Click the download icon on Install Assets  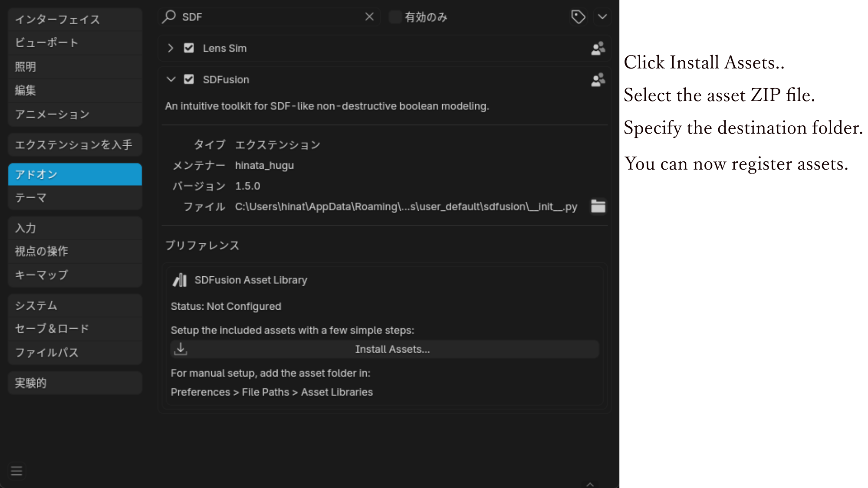tap(181, 349)
